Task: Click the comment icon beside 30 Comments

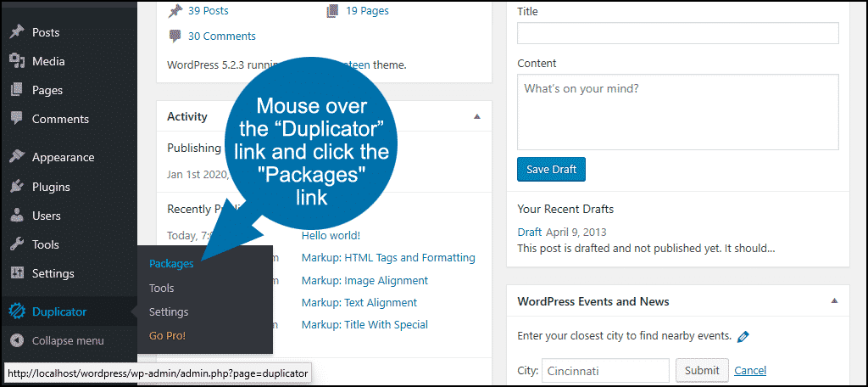Action: point(175,36)
